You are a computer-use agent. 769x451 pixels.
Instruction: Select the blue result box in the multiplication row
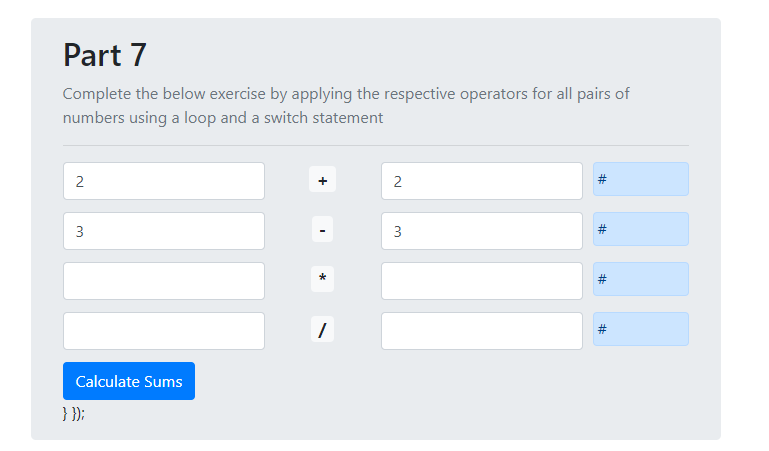point(640,279)
